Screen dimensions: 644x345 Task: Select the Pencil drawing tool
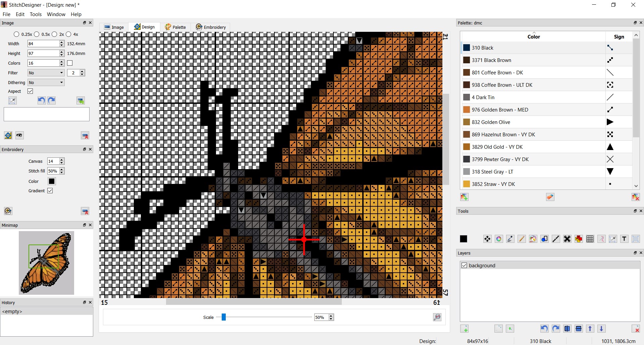point(521,239)
